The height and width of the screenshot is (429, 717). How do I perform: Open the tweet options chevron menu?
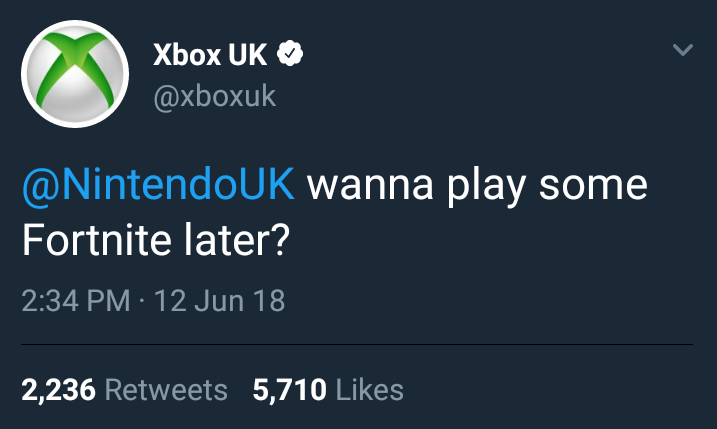[x=682, y=49]
